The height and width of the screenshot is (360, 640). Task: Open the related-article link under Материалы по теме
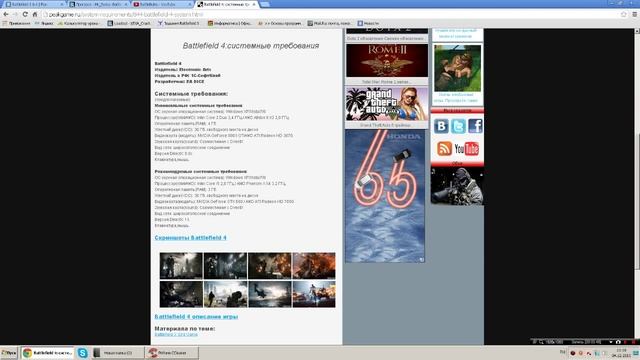[176, 334]
